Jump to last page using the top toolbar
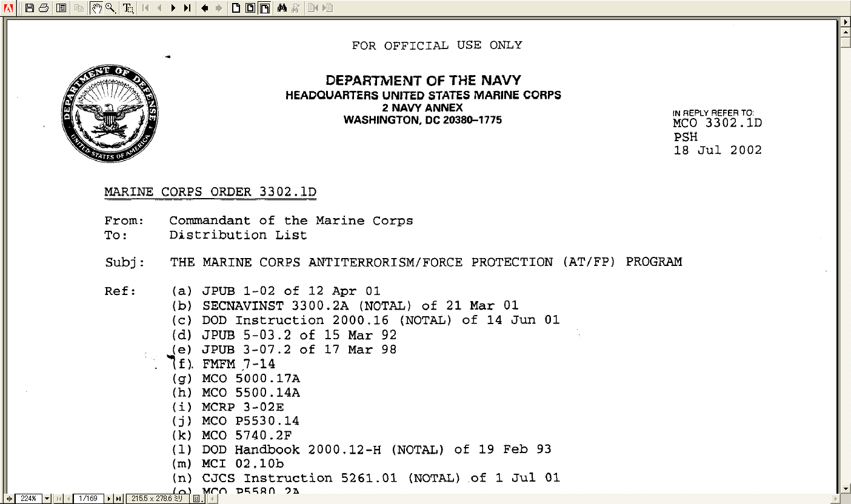The height and width of the screenshot is (504, 851). [x=187, y=8]
